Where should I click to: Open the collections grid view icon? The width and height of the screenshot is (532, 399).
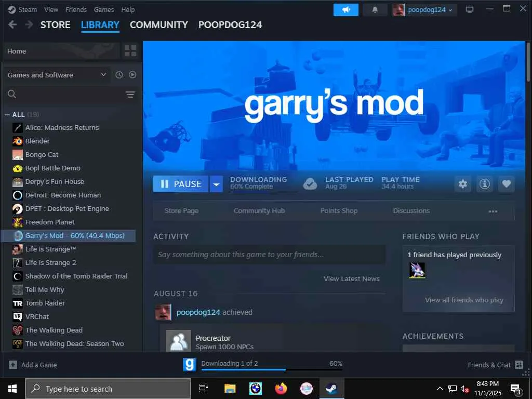pos(130,51)
